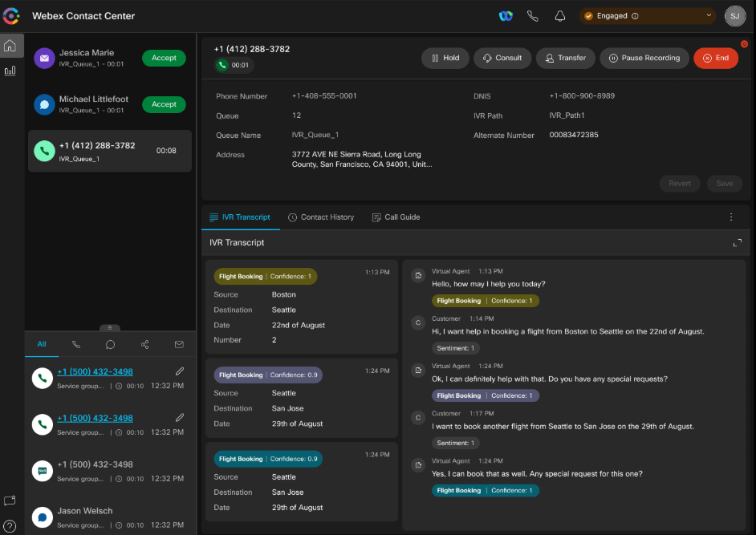Image resolution: width=756 pixels, height=535 pixels.
Task: Click the help question mark icon
Action: click(x=10, y=526)
